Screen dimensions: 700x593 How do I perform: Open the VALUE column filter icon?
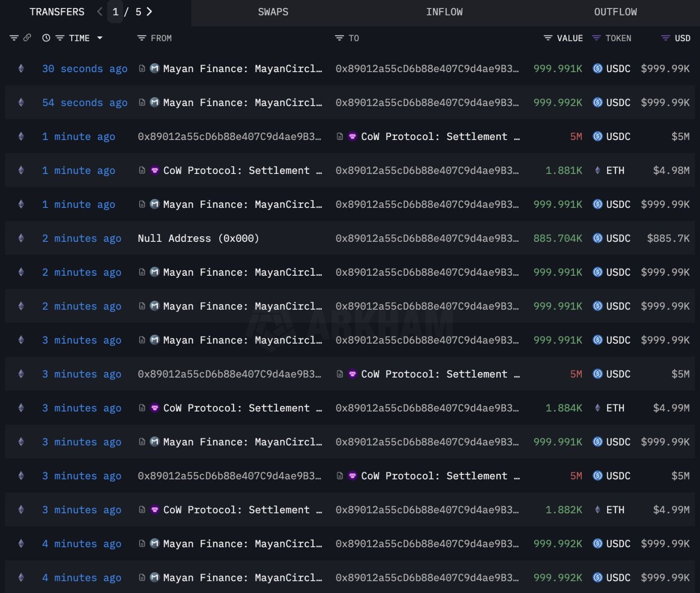coord(548,38)
